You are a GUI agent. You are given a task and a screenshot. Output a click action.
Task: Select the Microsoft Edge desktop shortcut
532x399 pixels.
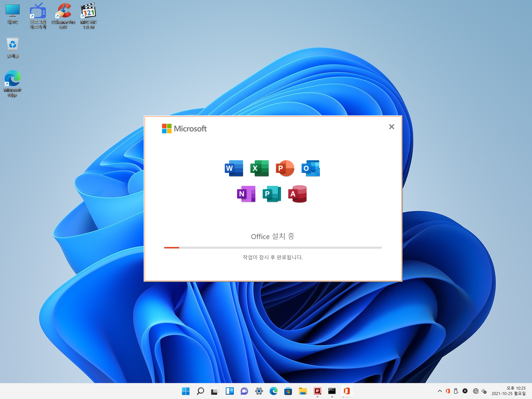coord(13,83)
